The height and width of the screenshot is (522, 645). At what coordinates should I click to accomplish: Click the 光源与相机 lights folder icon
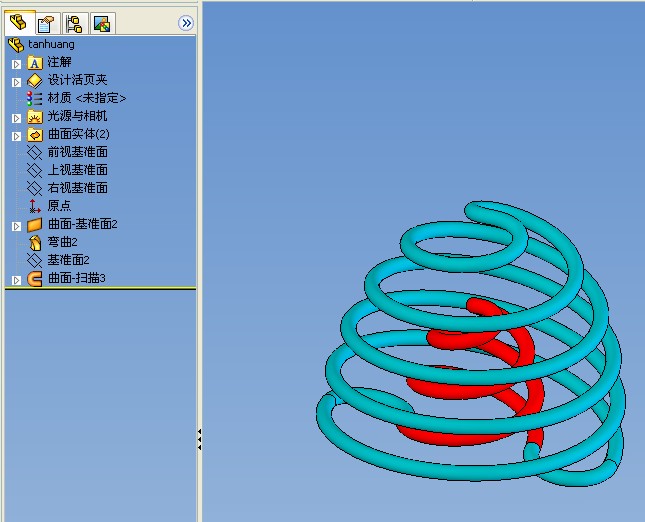click(35, 116)
